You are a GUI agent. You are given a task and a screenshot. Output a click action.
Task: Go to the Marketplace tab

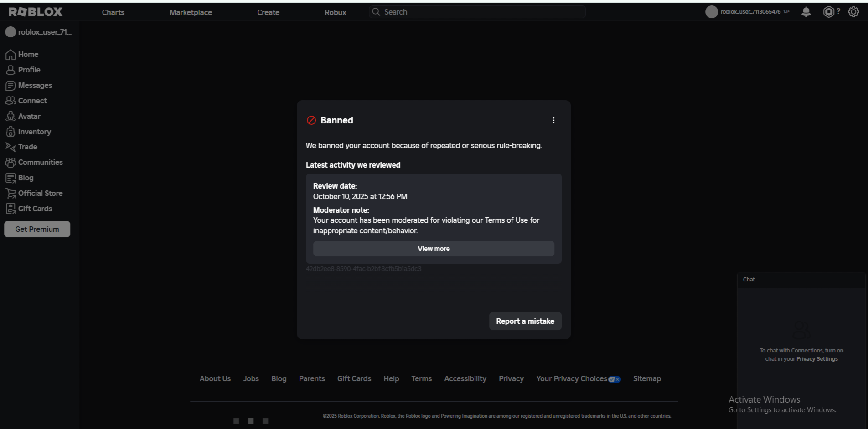(x=191, y=12)
